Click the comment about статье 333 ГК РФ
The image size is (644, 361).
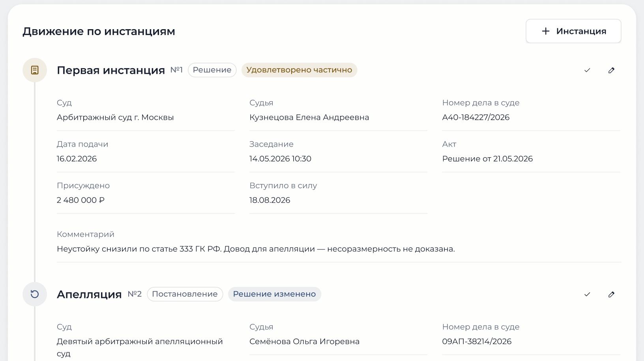[x=256, y=249]
